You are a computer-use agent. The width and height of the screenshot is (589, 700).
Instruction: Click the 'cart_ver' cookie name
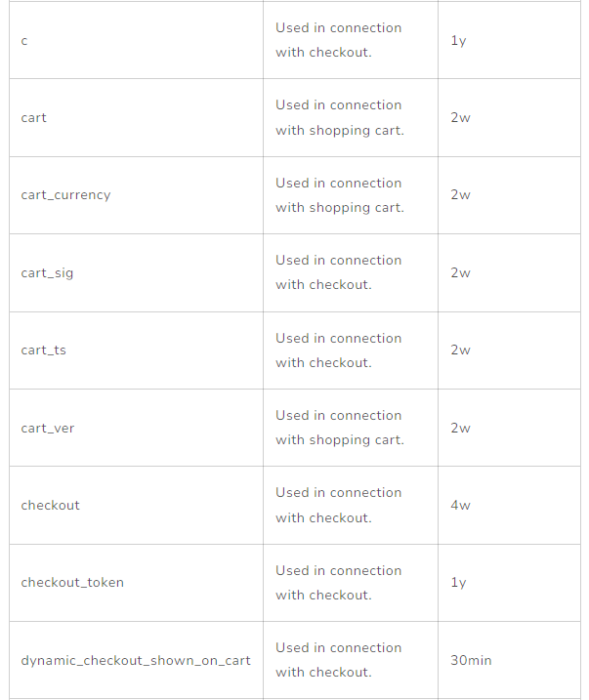(48, 429)
